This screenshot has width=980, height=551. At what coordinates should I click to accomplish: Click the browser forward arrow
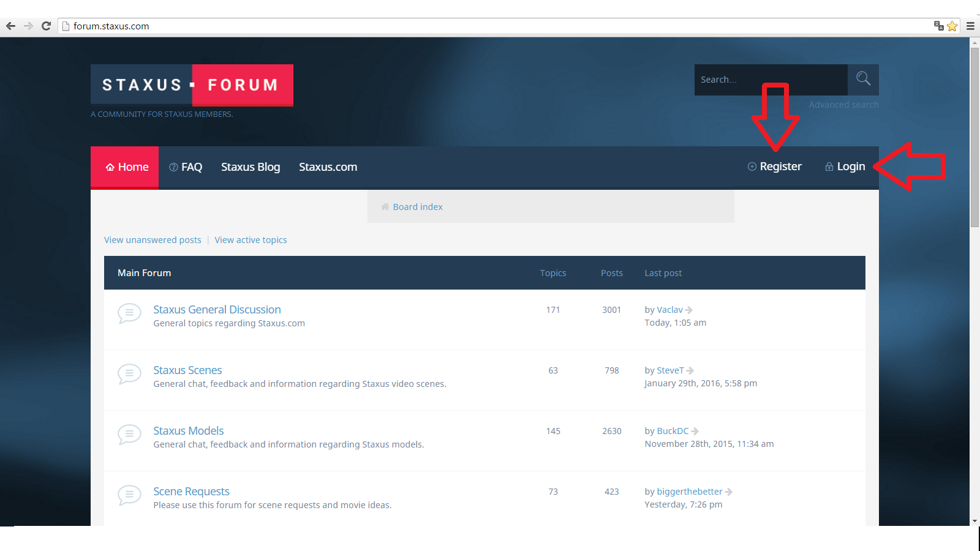click(28, 26)
